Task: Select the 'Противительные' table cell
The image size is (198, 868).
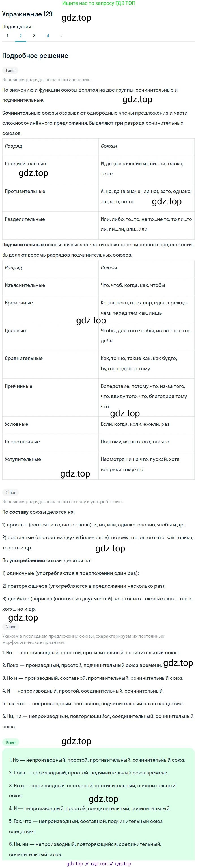Action: click(25, 191)
